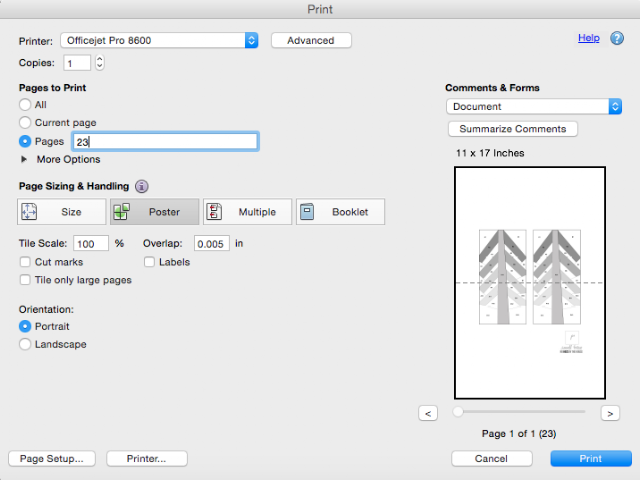Enable the Labels checkbox
Viewport: 640px width, 480px height.
pyautogui.click(x=150, y=262)
